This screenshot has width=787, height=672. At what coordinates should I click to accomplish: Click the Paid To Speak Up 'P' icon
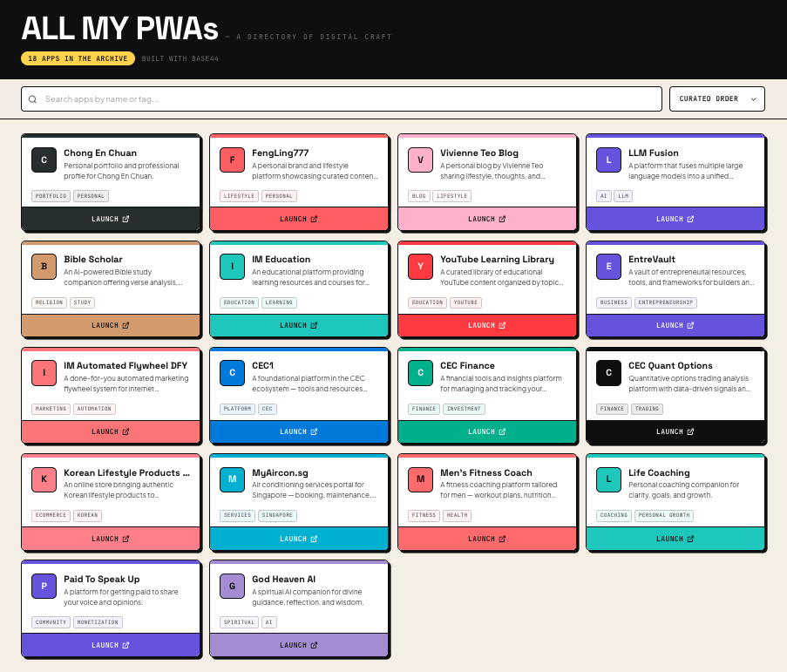pos(44,586)
